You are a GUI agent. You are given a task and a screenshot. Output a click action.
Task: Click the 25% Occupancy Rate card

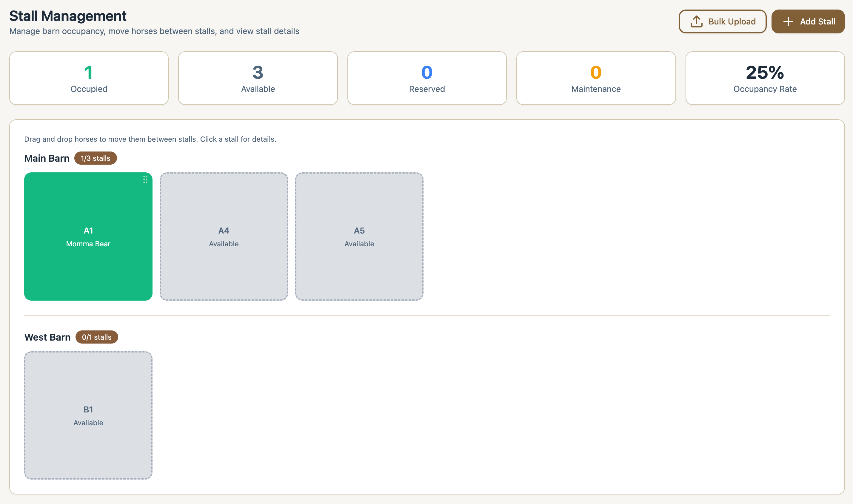(x=765, y=78)
